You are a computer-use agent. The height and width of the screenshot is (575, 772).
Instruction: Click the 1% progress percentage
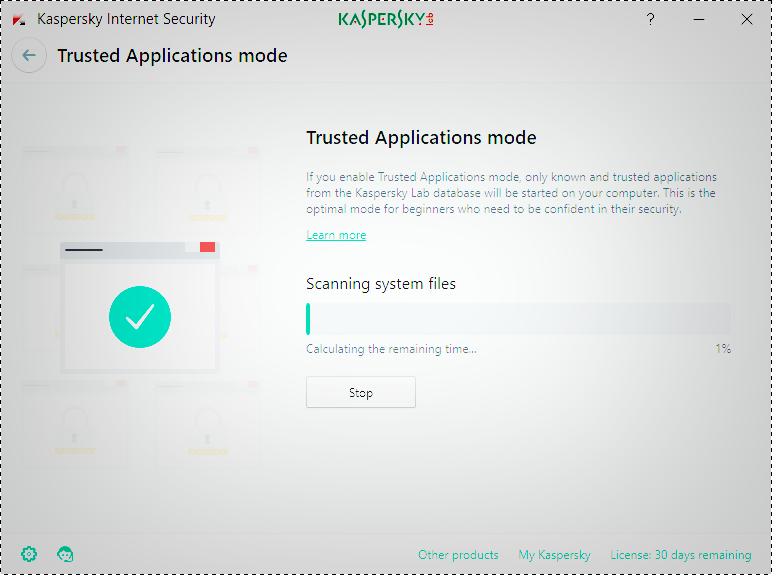(722, 349)
